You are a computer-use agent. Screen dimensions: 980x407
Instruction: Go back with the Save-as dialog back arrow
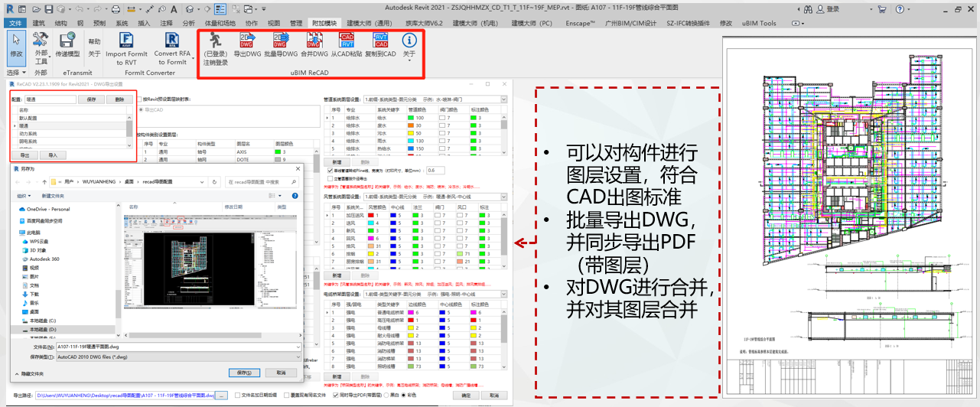[x=17, y=182]
